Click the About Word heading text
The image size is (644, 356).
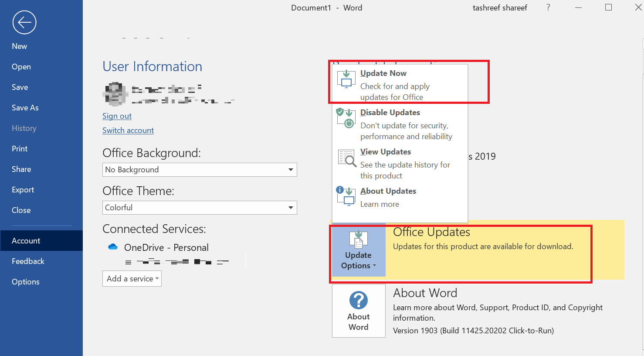click(425, 293)
